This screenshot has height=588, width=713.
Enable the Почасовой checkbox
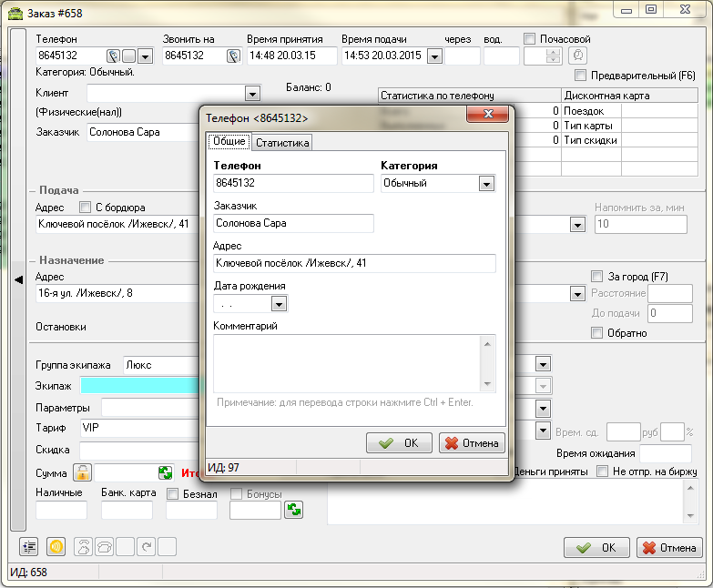(530, 39)
